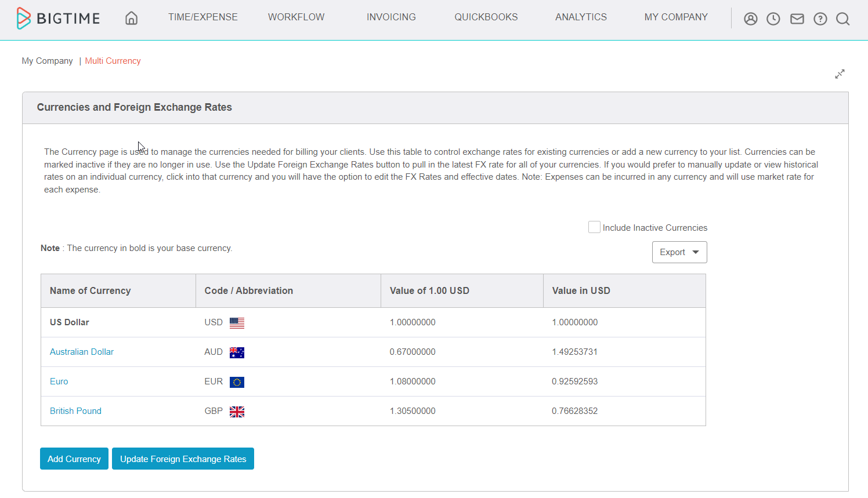Open the MY COMPANY menu
The image size is (868, 498).
coord(676,17)
